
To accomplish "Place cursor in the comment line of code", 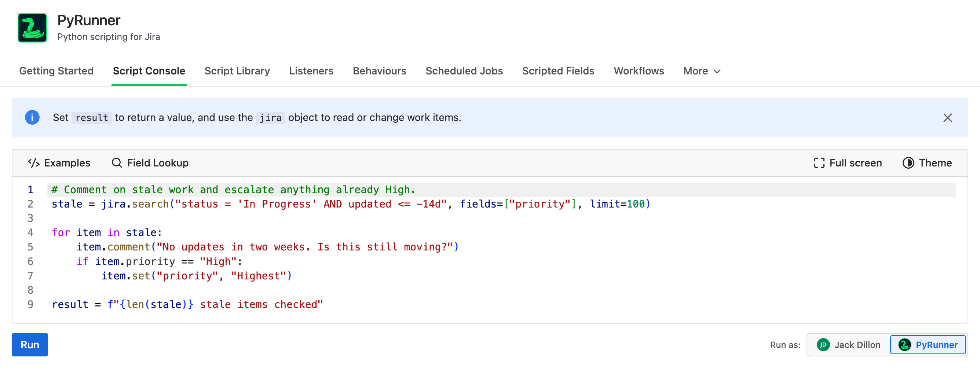I will click(233, 190).
